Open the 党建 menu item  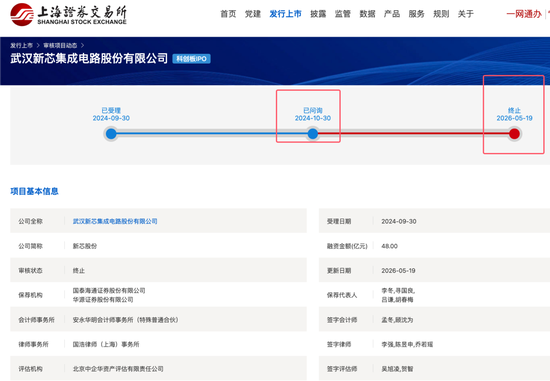(253, 14)
